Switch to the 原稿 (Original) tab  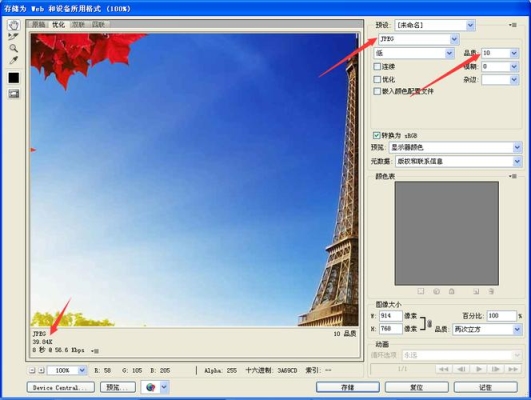pyautogui.click(x=39, y=24)
